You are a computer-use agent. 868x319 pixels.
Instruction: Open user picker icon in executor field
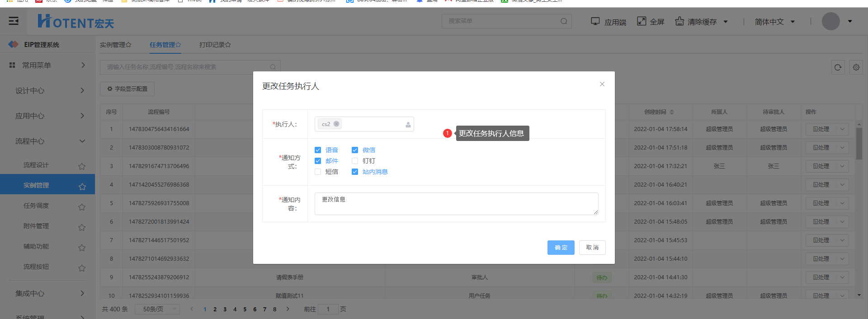pos(408,125)
